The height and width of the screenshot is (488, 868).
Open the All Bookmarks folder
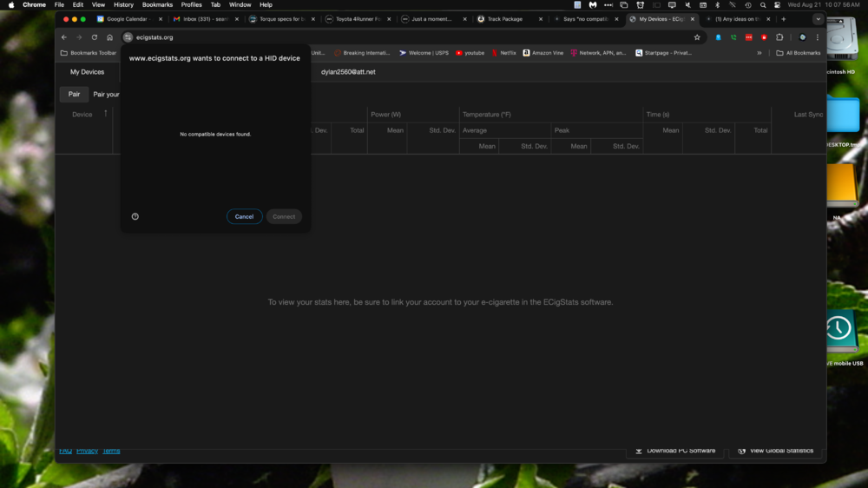(x=799, y=53)
